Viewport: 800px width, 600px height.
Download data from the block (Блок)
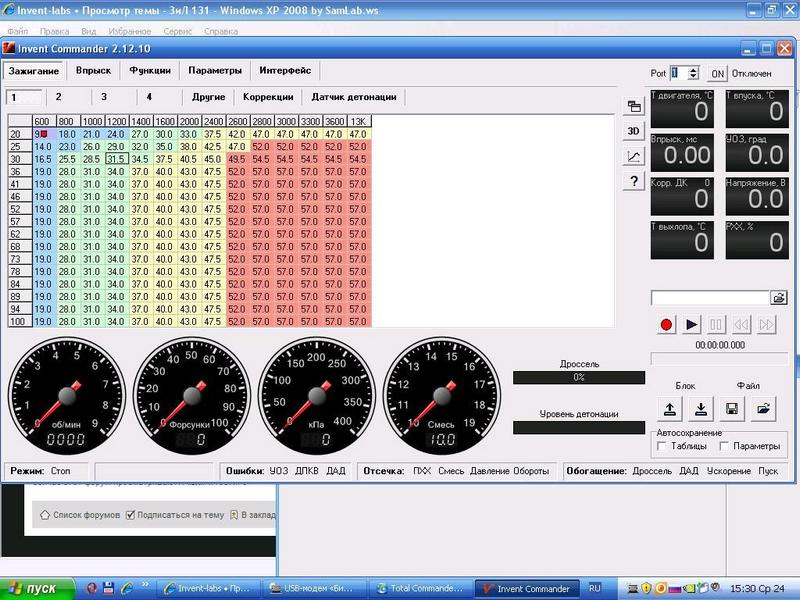(x=701, y=409)
